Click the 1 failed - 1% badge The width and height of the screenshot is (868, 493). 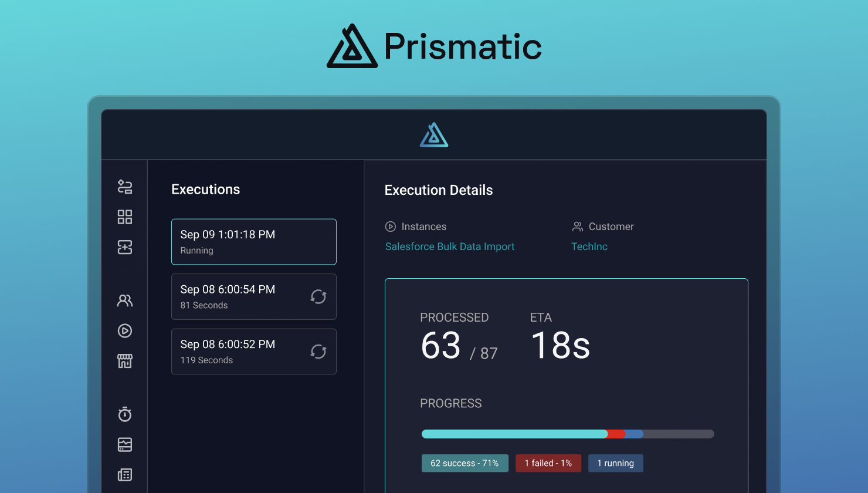coord(548,463)
